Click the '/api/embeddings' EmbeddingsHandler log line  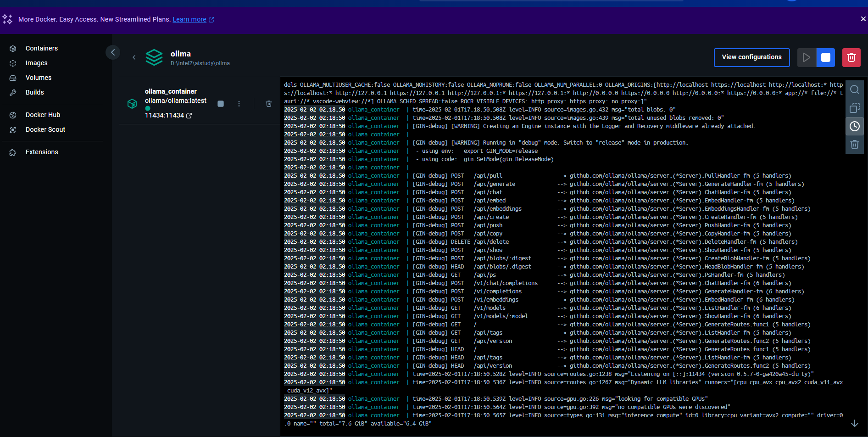pos(547,209)
